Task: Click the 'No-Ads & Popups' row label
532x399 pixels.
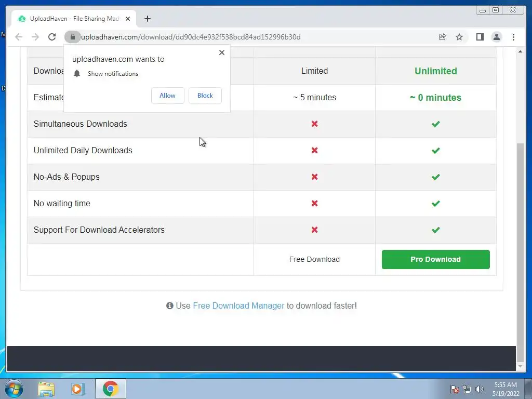Action: click(66, 177)
